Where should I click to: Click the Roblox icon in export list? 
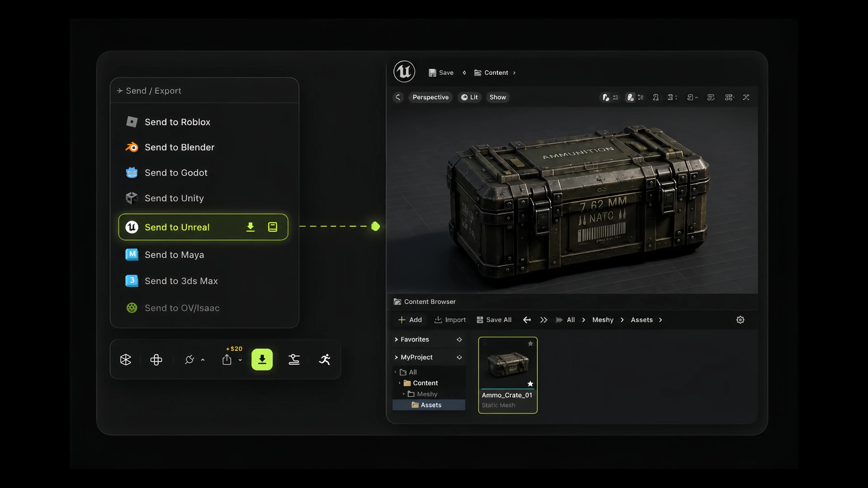[132, 122]
